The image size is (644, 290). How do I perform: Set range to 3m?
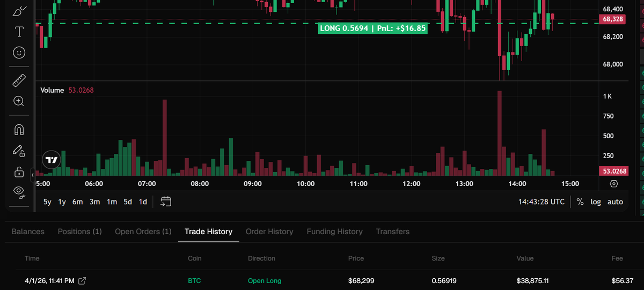click(95, 202)
